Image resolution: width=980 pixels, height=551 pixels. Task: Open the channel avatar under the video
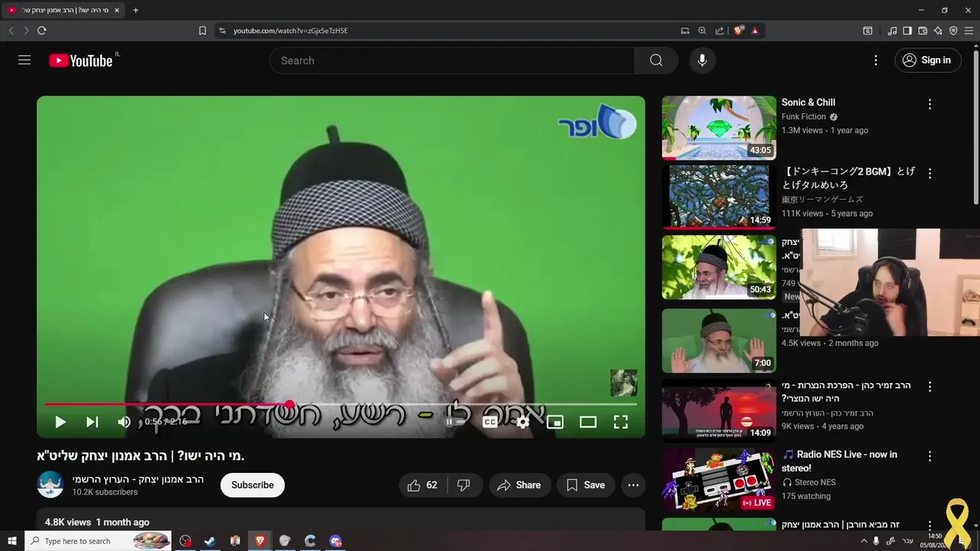[x=51, y=485]
